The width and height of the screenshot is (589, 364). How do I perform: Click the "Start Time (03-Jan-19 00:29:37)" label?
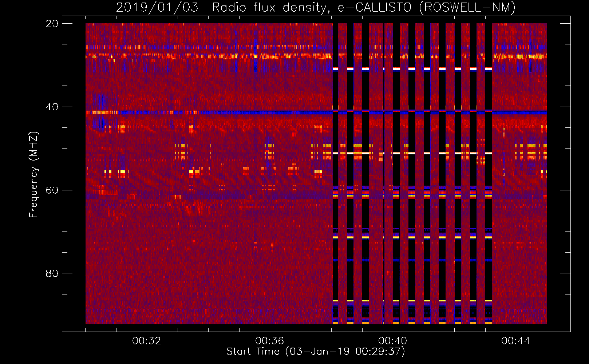tap(316, 352)
